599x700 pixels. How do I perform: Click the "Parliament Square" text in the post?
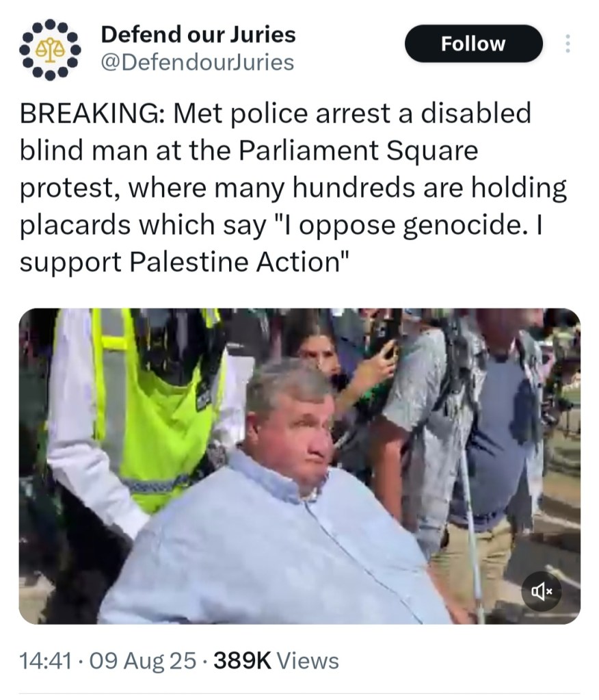click(x=358, y=151)
